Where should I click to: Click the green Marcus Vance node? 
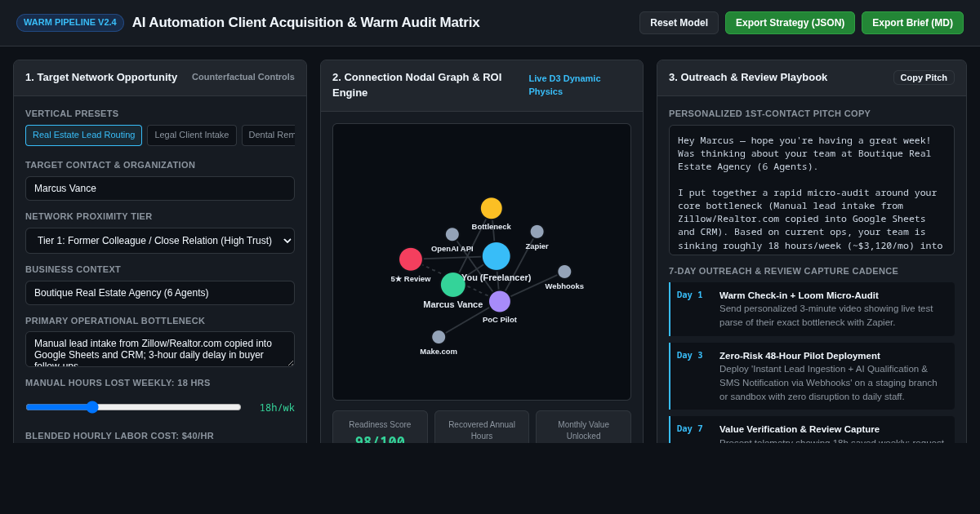pos(453,285)
